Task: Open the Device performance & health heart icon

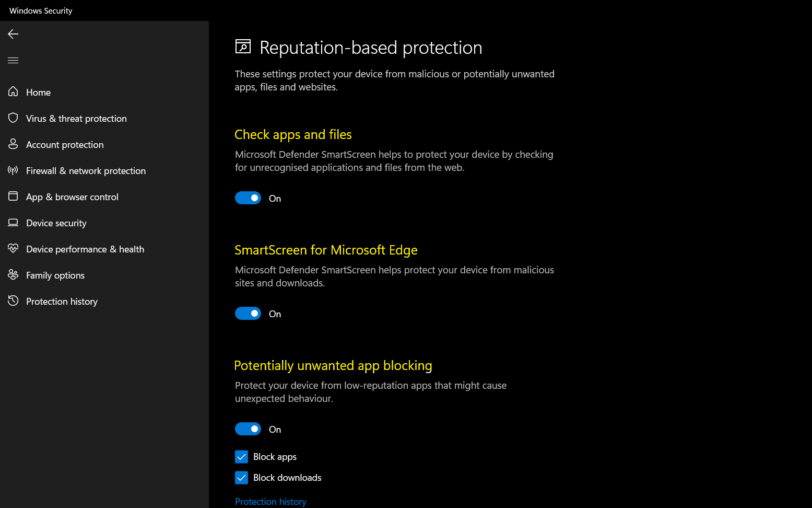Action: tap(13, 248)
